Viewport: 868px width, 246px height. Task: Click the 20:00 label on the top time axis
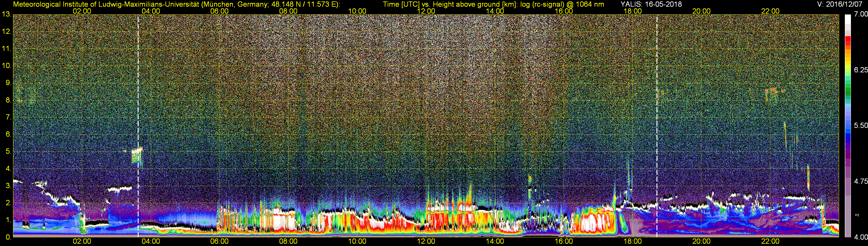pos(702,11)
